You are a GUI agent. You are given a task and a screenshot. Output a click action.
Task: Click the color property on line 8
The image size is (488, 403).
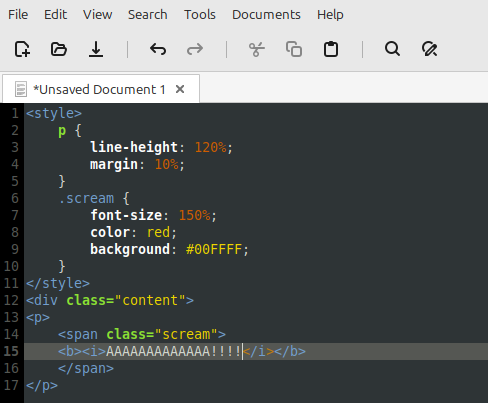pyautogui.click(x=110, y=232)
